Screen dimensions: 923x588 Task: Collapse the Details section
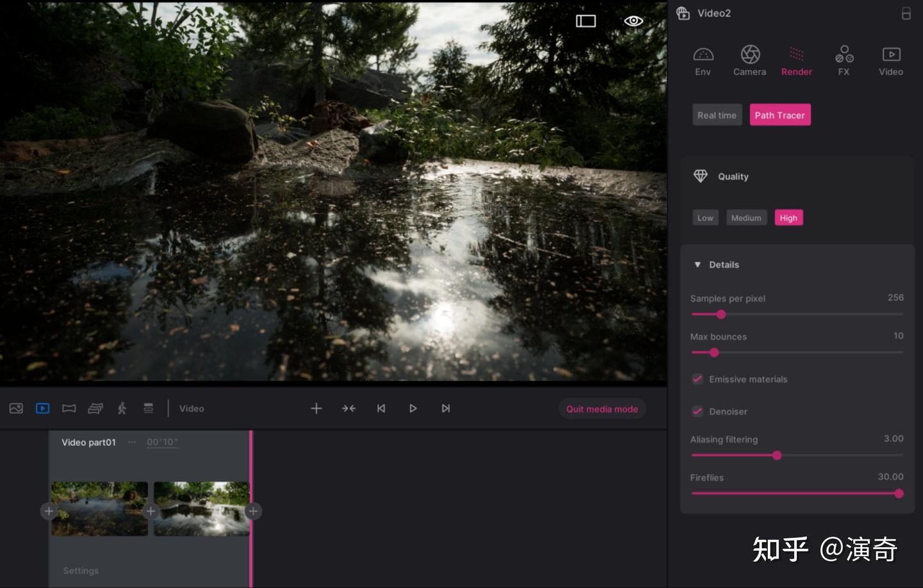click(697, 265)
